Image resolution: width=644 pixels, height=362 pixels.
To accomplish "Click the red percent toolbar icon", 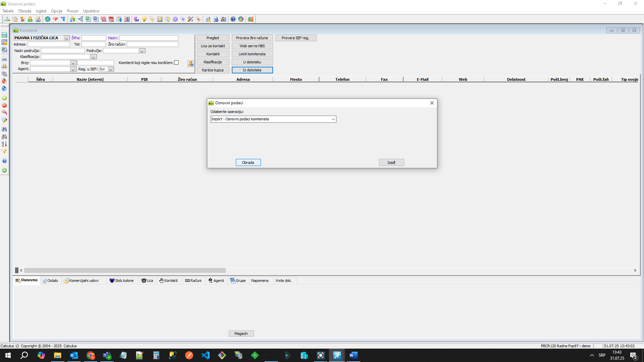I will (104, 19).
